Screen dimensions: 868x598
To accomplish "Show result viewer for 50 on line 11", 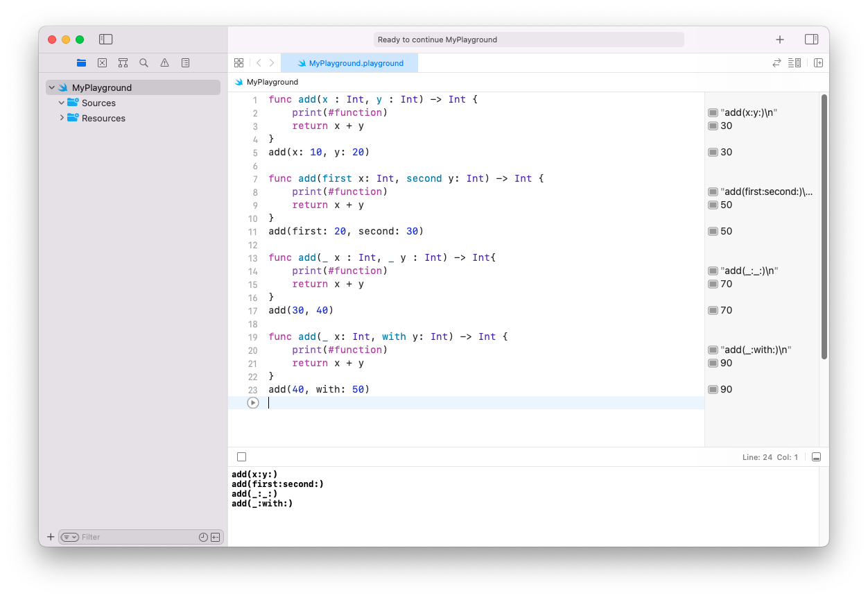I will (x=713, y=231).
